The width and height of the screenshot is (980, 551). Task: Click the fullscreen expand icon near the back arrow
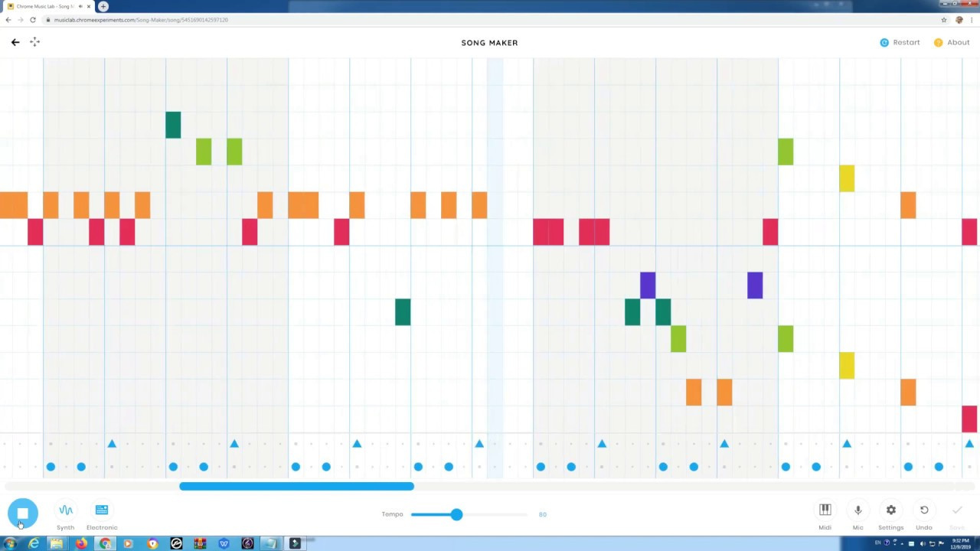(x=34, y=42)
